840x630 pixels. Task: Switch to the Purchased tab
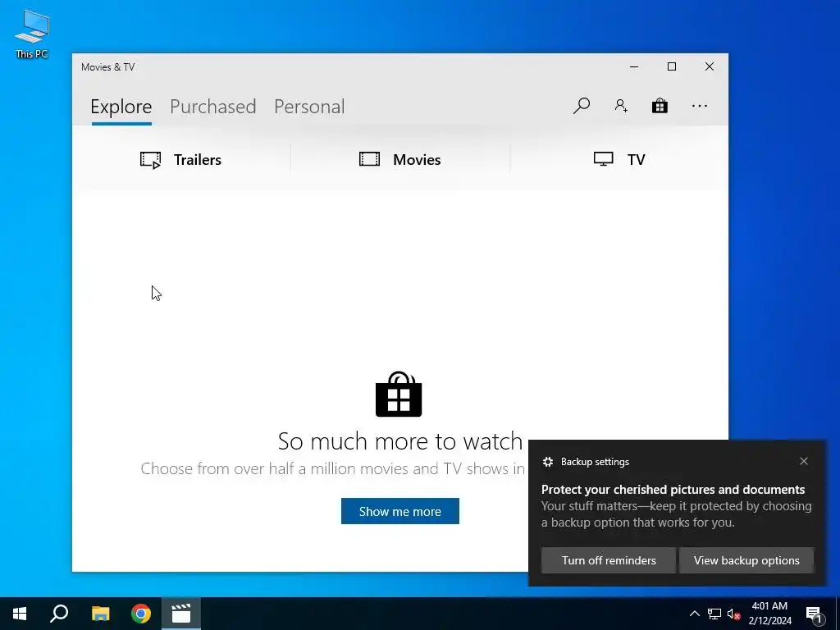[x=212, y=107]
